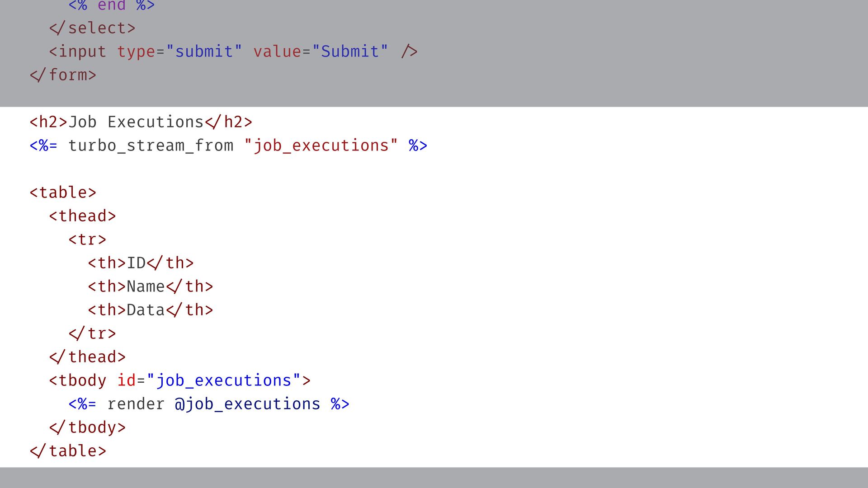
Task: Click the closing table tag
Action: 68,451
